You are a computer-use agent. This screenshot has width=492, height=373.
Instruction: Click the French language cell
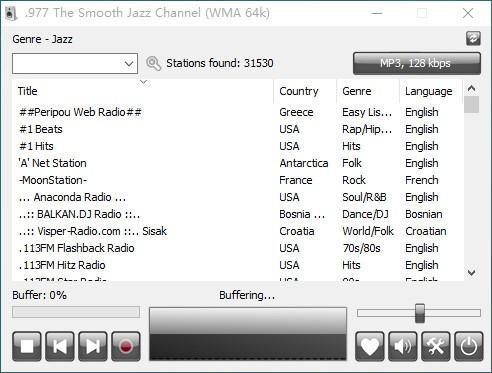[422, 180]
